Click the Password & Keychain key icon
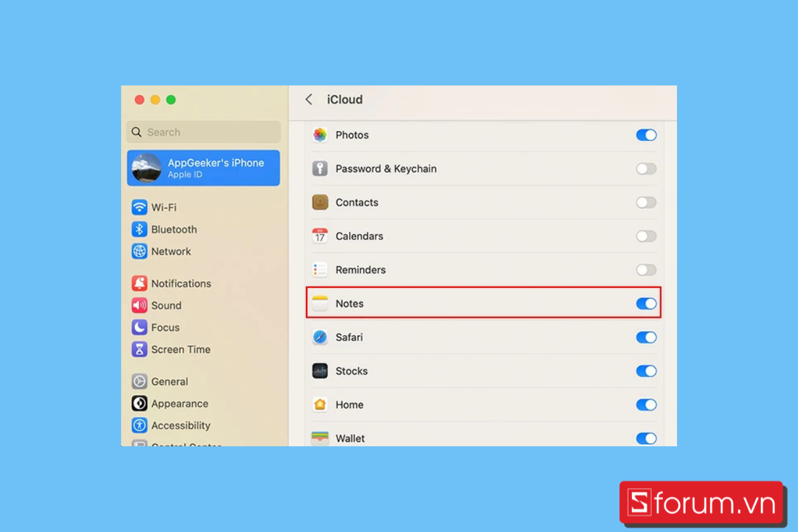 click(320, 169)
